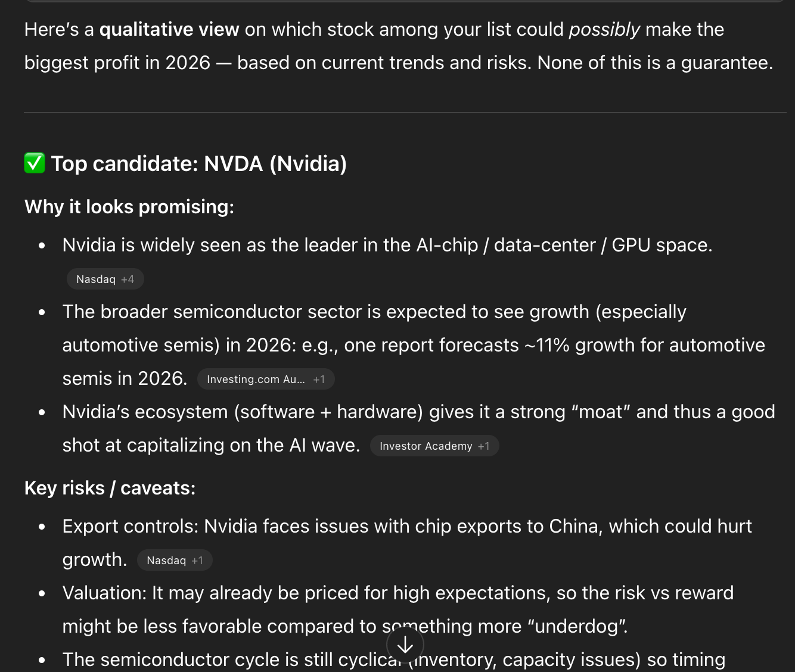Click the horizontal divider below the intro

[x=405, y=113]
